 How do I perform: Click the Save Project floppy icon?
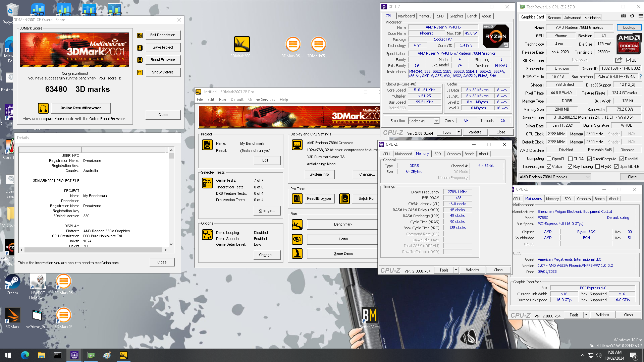pos(140,48)
